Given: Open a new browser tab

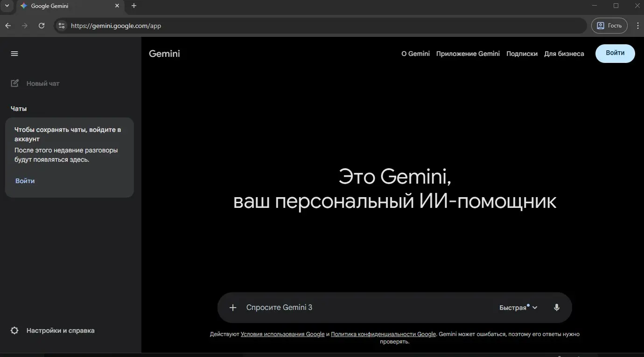Looking at the screenshot, I should point(134,6).
